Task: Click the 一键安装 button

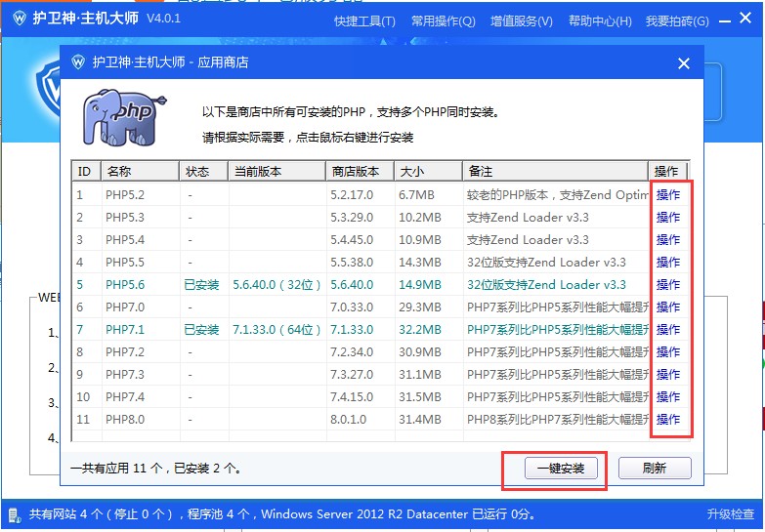Action: (x=561, y=469)
